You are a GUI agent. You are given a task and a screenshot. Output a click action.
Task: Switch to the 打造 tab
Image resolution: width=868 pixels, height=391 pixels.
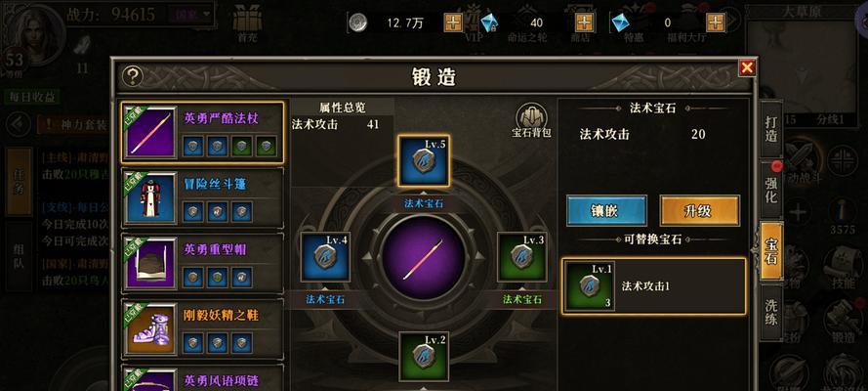771,128
